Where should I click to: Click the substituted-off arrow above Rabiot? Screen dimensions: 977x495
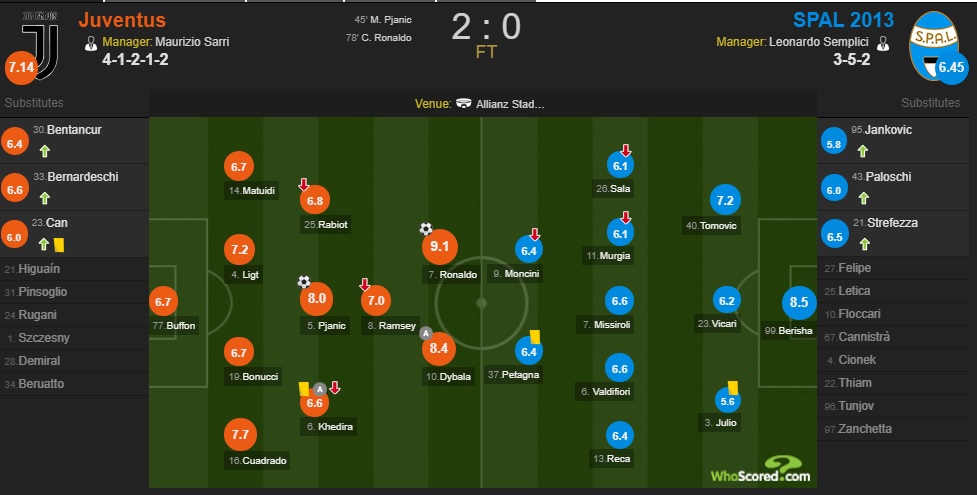(x=303, y=185)
